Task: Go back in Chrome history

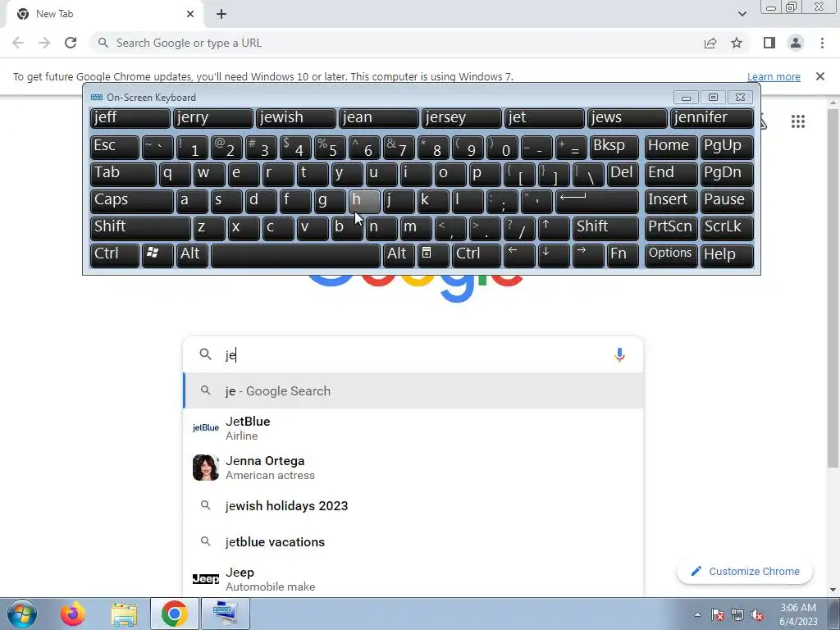Action: point(18,43)
